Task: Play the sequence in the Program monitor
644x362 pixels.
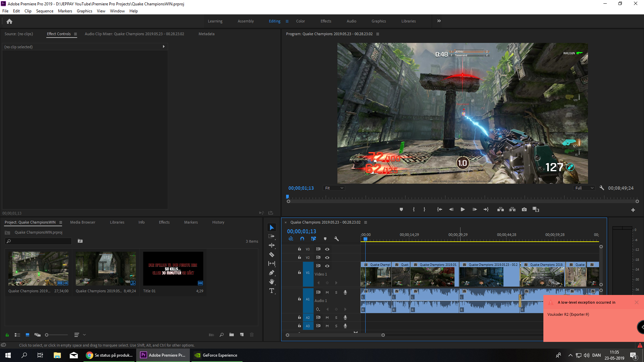Action: pyautogui.click(x=463, y=209)
